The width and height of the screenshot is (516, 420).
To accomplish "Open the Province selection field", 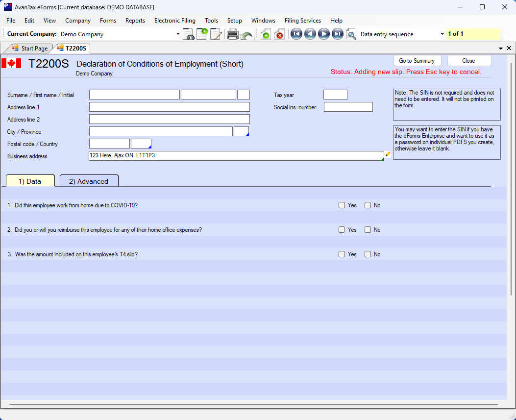I will pyautogui.click(x=241, y=131).
